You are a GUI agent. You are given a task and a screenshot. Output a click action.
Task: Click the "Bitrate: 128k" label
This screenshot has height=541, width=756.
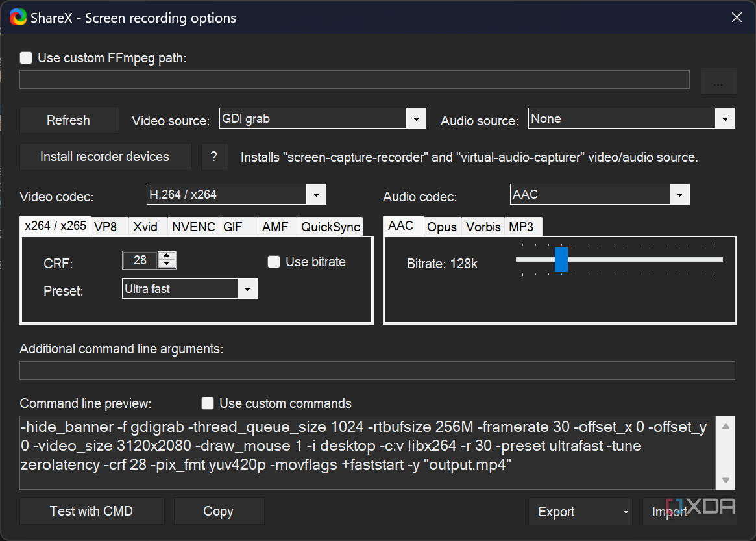[442, 264]
